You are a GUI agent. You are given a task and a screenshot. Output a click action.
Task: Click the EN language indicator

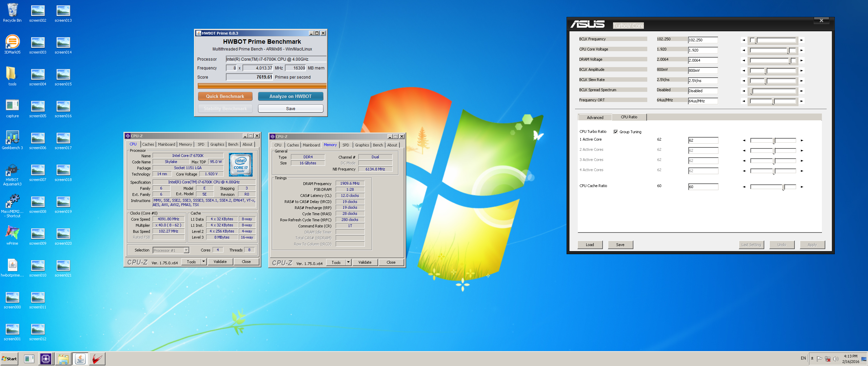coord(803,358)
